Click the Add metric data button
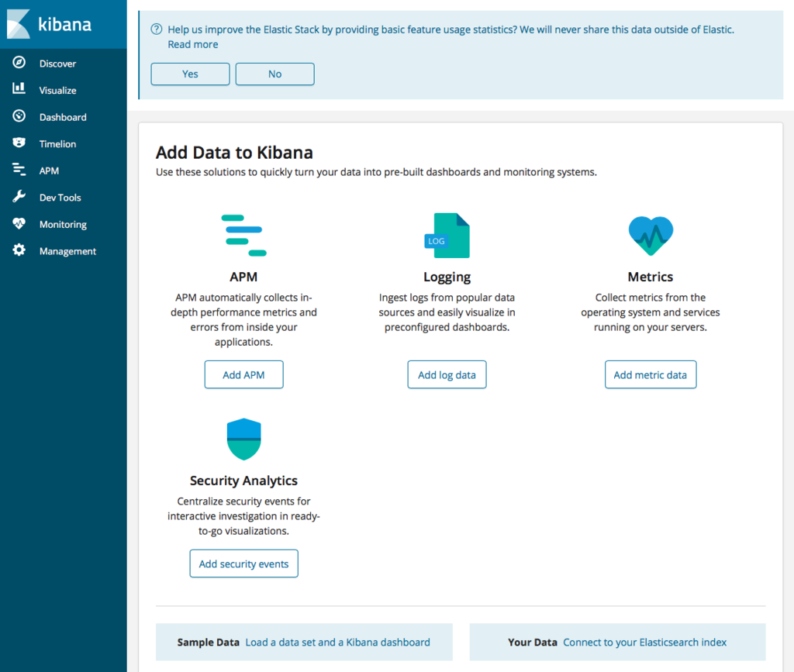This screenshot has height=672, width=794. pos(651,374)
